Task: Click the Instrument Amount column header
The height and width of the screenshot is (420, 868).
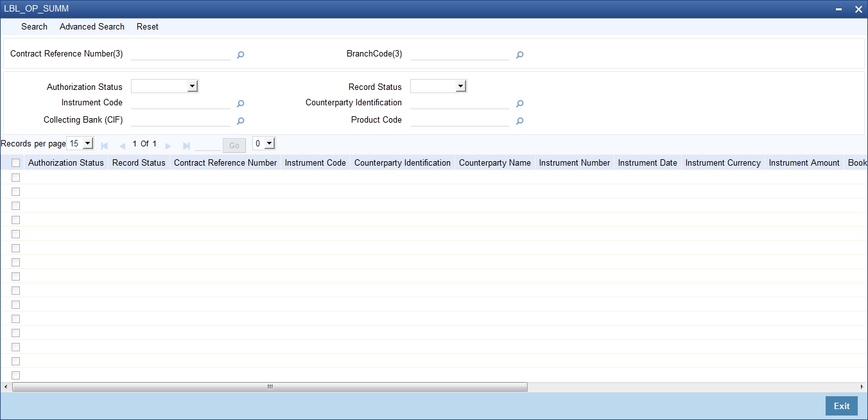Action: [804, 162]
